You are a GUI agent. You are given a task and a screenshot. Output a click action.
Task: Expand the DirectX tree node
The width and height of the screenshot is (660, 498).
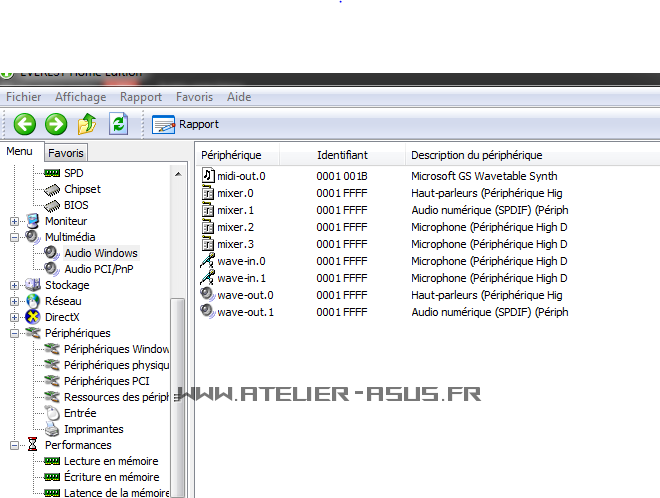point(14,318)
